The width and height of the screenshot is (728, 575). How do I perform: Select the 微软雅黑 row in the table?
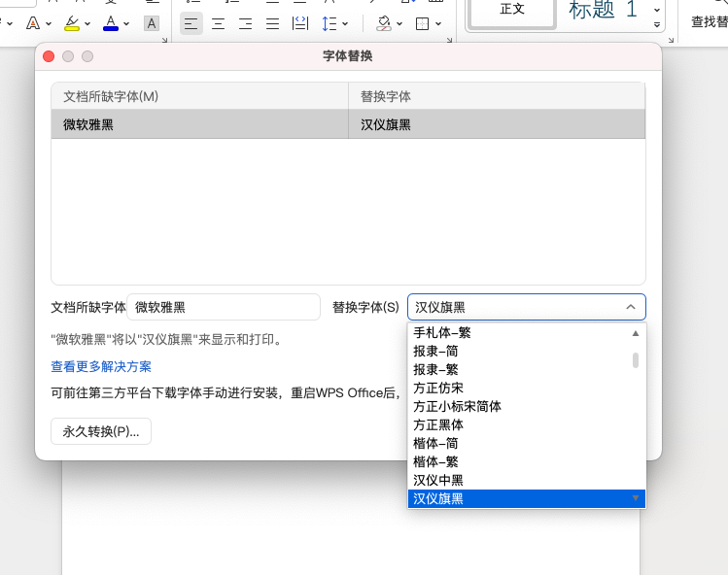199,124
